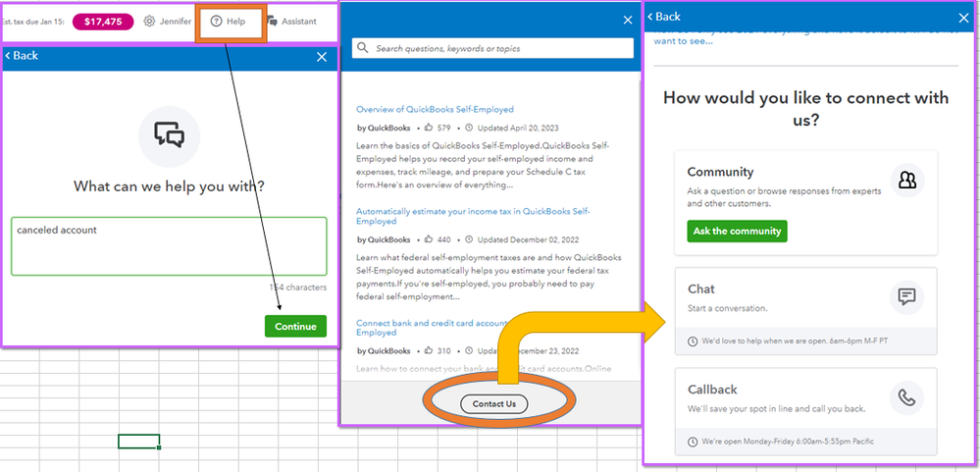Click the Chat message bubble icon
980x472 pixels.
(906, 296)
